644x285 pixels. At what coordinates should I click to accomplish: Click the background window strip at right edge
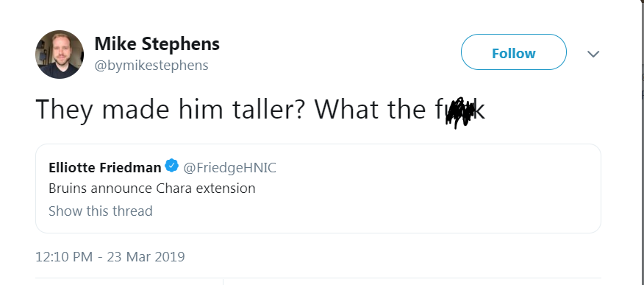click(x=643, y=82)
